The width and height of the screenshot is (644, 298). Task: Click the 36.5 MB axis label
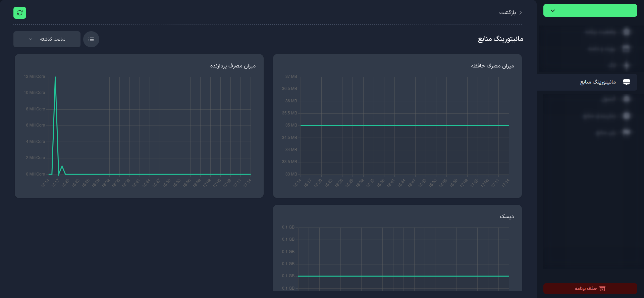(x=289, y=89)
